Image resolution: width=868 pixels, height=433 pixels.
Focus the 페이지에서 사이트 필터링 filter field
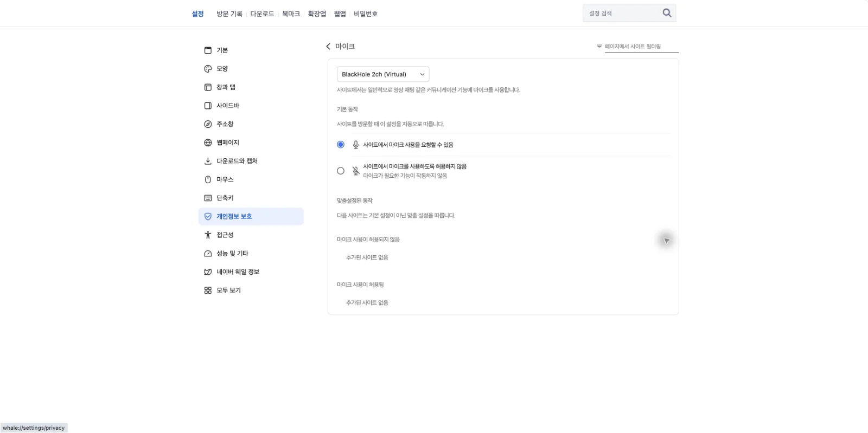pos(641,47)
